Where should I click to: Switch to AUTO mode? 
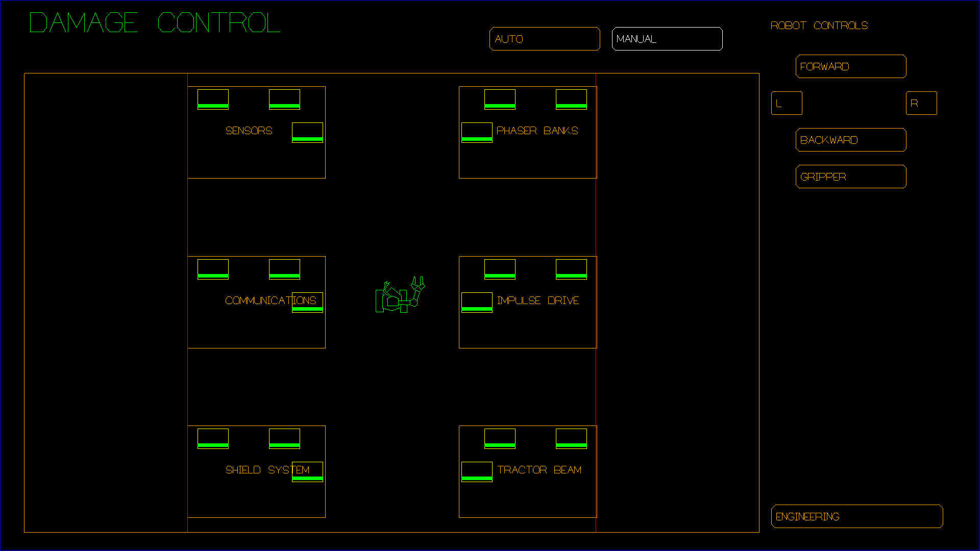point(544,38)
